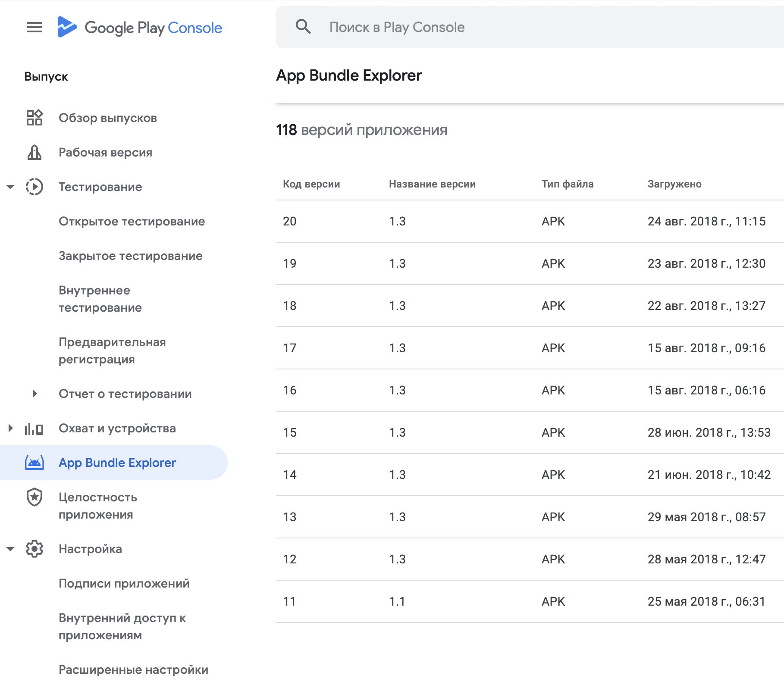
Task: Click the search magnifier icon
Action: click(303, 27)
